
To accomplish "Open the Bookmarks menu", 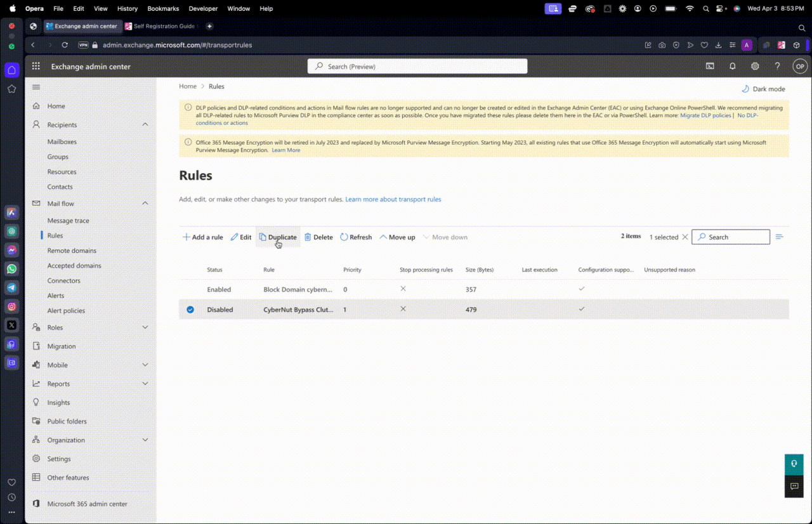I will point(163,9).
